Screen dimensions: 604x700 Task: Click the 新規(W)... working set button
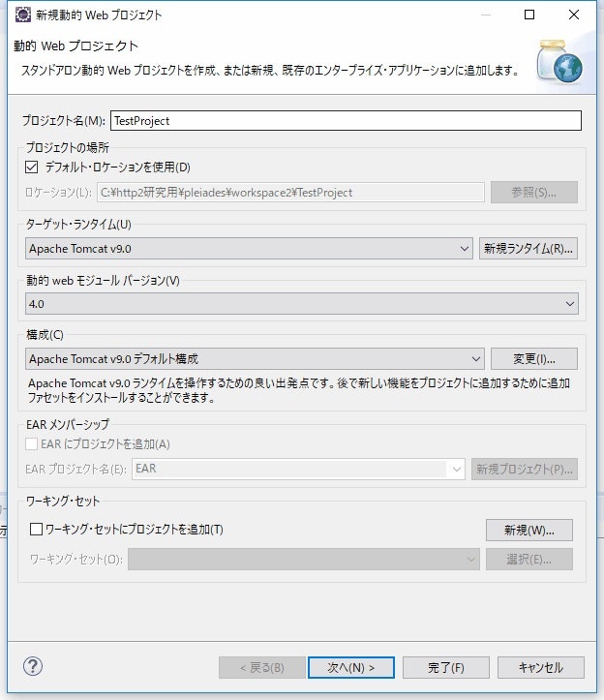(x=529, y=530)
